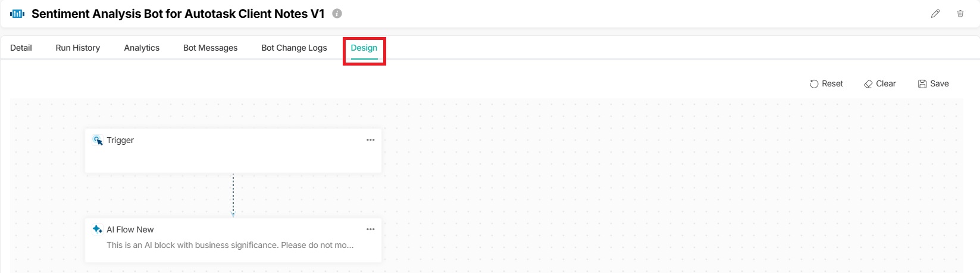Open the AI Flow New three-dot menu
This screenshot has height=273, width=980.
pyautogui.click(x=370, y=229)
